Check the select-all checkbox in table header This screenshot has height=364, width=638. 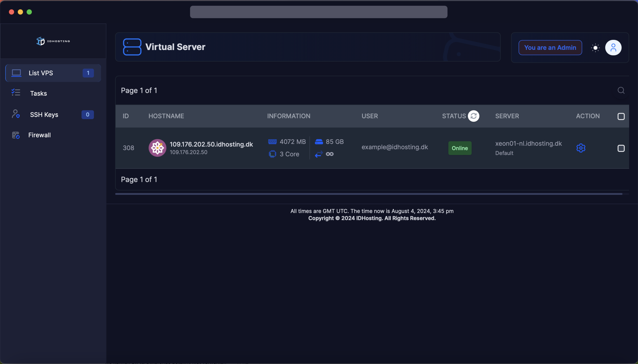click(x=621, y=117)
